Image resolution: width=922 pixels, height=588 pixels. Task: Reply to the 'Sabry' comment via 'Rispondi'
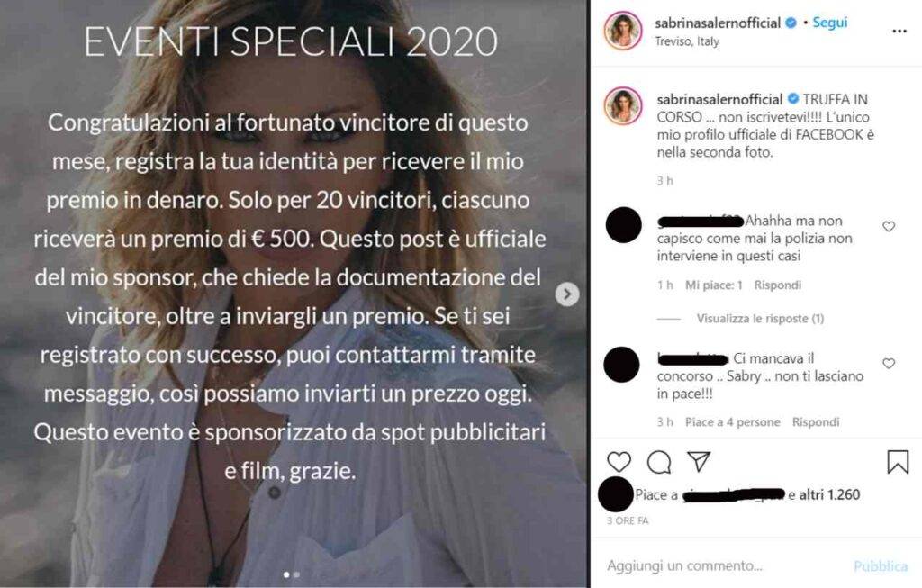(816, 422)
